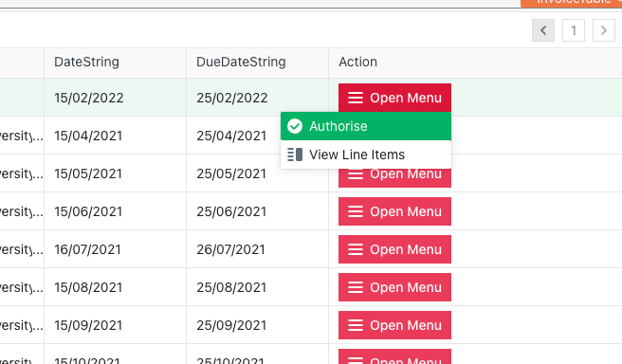622x364 pixels.
Task: Select page 1 in pagination
Action: coord(574,30)
